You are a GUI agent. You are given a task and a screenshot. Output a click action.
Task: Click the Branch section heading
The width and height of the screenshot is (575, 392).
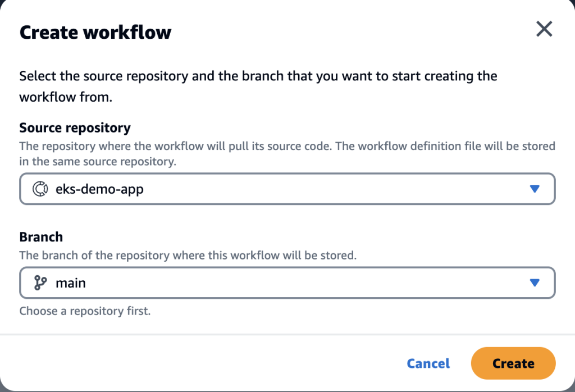tap(40, 236)
